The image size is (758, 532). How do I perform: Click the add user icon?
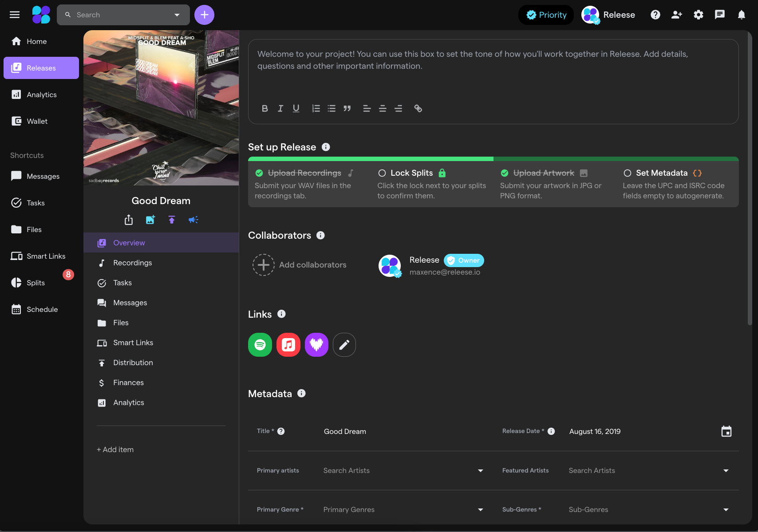pyautogui.click(x=677, y=15)
